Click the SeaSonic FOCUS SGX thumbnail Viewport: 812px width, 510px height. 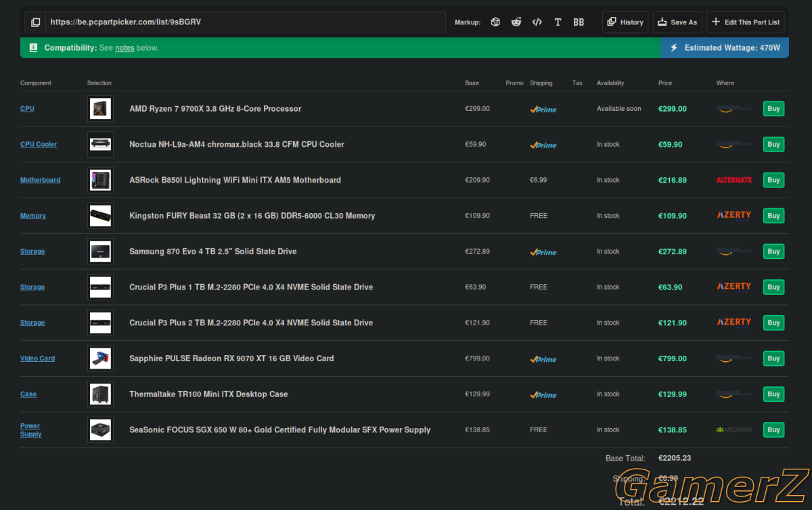point(100,430)
